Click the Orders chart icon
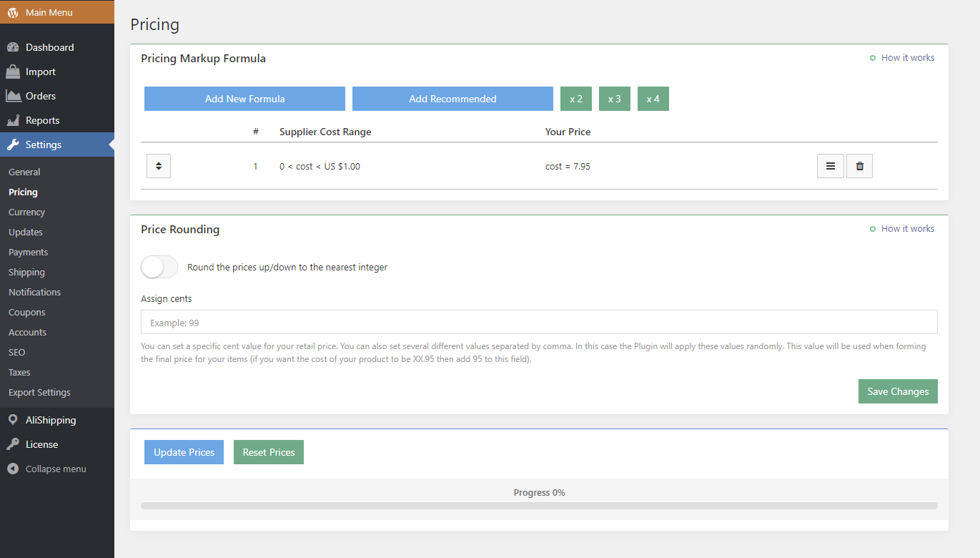Screen dimensions: 980x558 click(x=13, y=96)
